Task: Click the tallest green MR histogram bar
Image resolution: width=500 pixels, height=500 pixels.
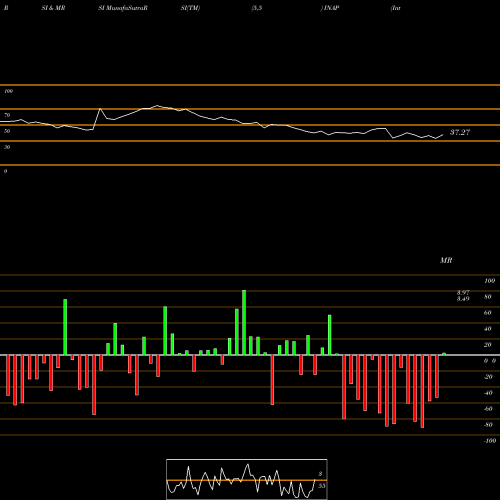Action: pyautogui.click(x=244, y=322)
